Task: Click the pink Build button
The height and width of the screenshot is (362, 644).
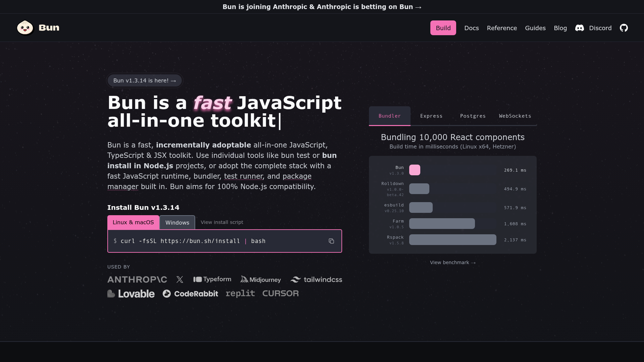Action: point(443,28)
